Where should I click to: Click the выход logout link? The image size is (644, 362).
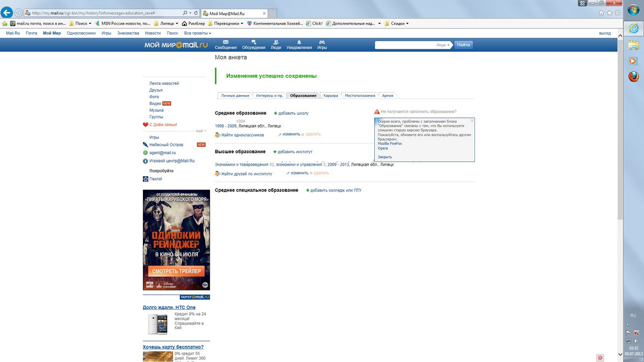coord(605,33)
